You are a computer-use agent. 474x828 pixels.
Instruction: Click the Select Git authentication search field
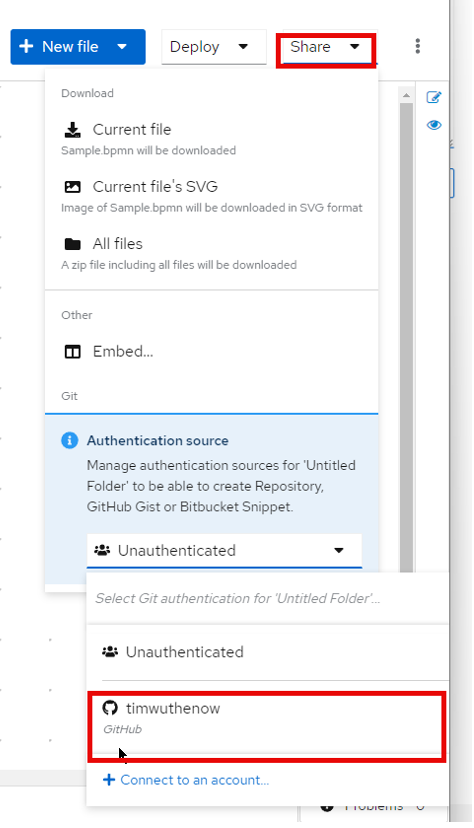tap(267, 598)
